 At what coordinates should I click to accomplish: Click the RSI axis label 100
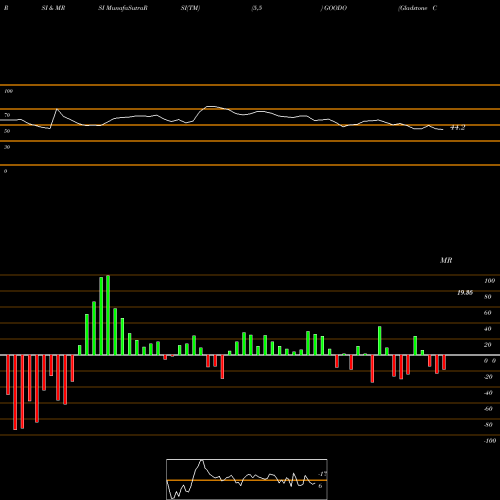coord(8,91)
